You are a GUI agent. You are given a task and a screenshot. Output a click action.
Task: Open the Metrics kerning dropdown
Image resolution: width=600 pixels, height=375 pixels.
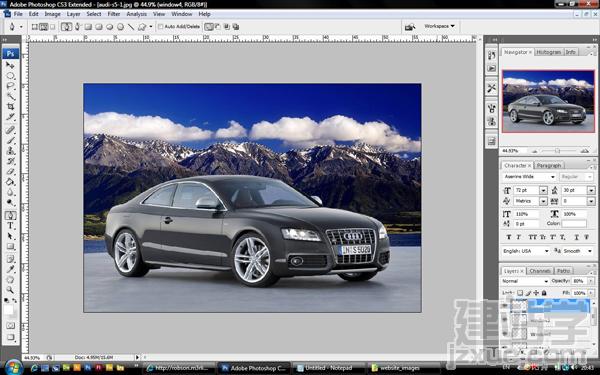[x=543, y=201]
